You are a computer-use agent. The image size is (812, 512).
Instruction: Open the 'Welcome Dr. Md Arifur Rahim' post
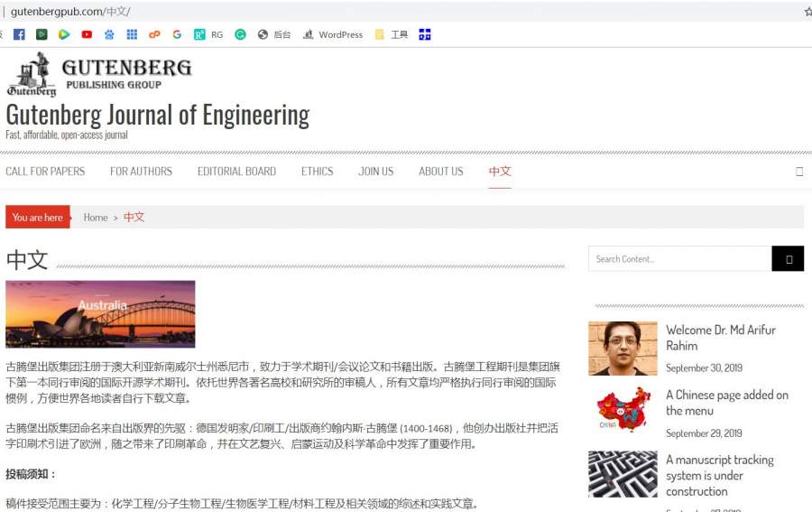(720, 338)
